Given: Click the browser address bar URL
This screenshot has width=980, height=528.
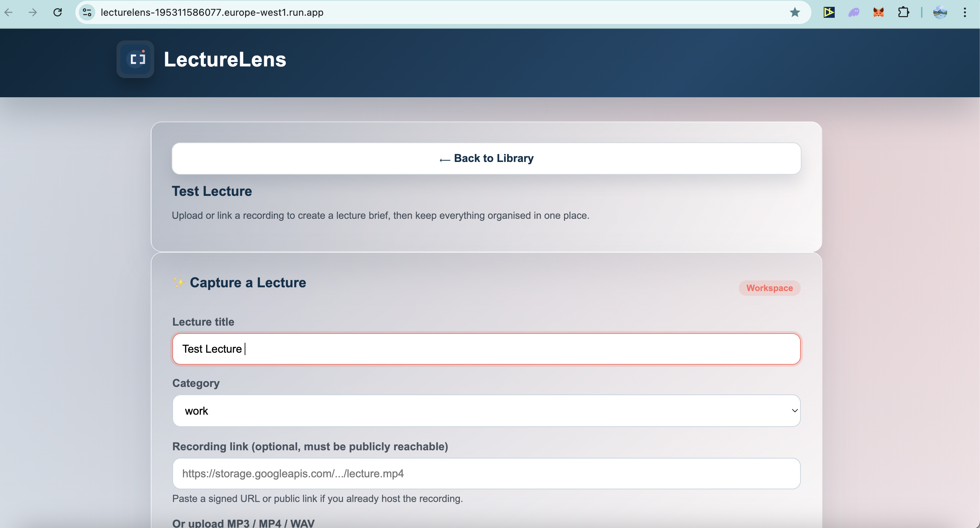Looking at the screenshot, I should (x=212, y=12).
